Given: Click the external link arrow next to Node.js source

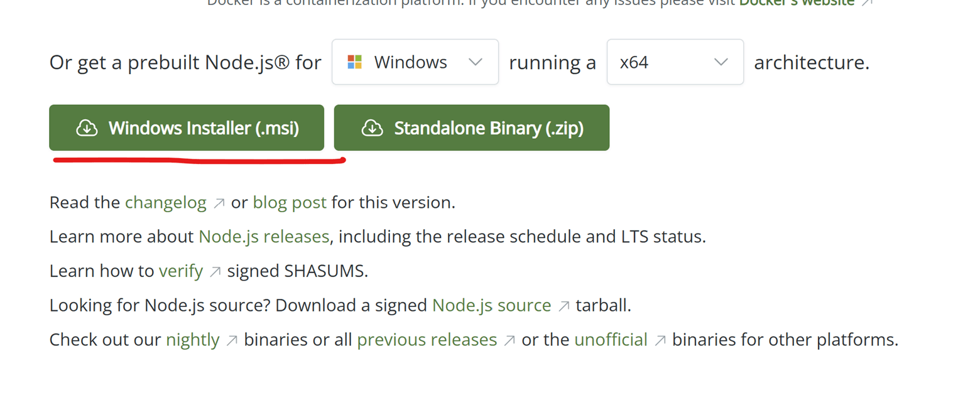Looking at the screenshot, I should click(x=565, y=305).
